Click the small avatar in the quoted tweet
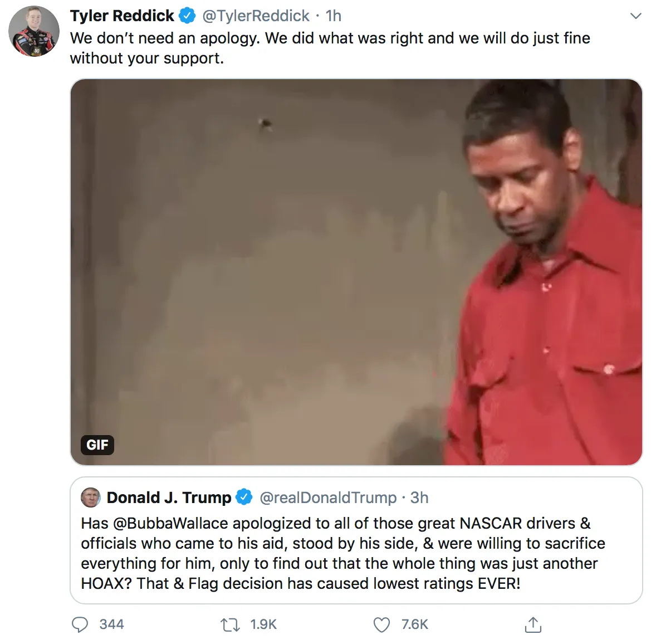This screenshot has height=644, width=656. point(91,497)
